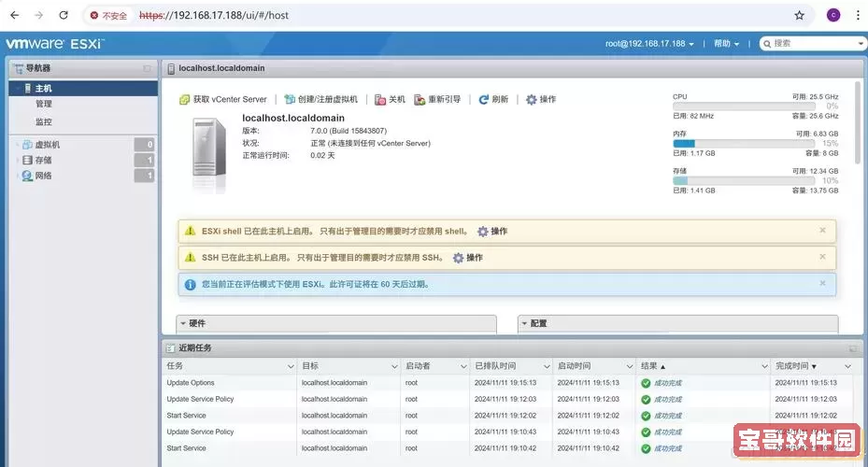Open 已排队时间 column dropdown
Viewport: 868px width, 467px height.
[547, 366]
